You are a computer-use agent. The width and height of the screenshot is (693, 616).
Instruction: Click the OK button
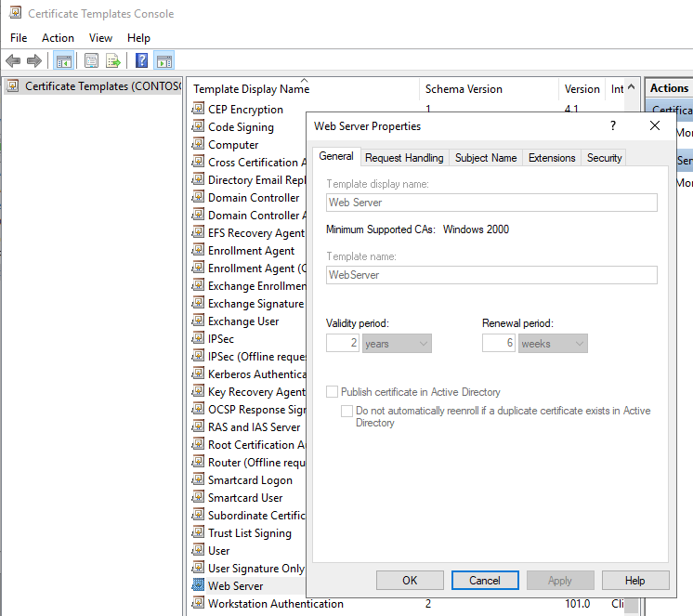[x=410, y=580]
